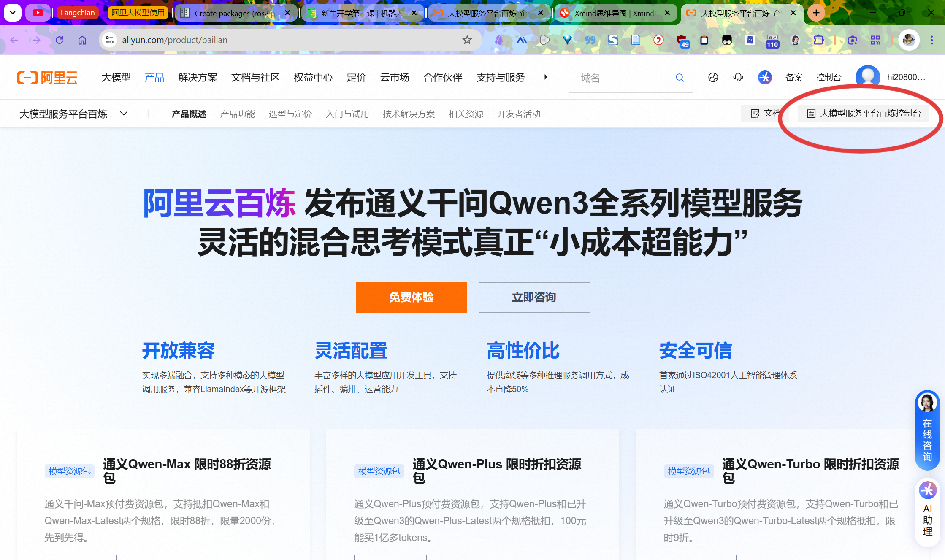
Task: Open the 通义Qwen-Max 限时88折资源包 card
Action: (x=163, y=495)
